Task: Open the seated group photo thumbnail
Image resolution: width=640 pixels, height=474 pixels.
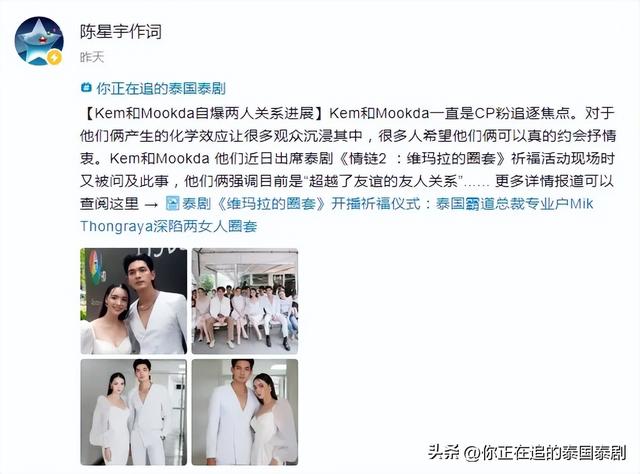Action: 245,301
